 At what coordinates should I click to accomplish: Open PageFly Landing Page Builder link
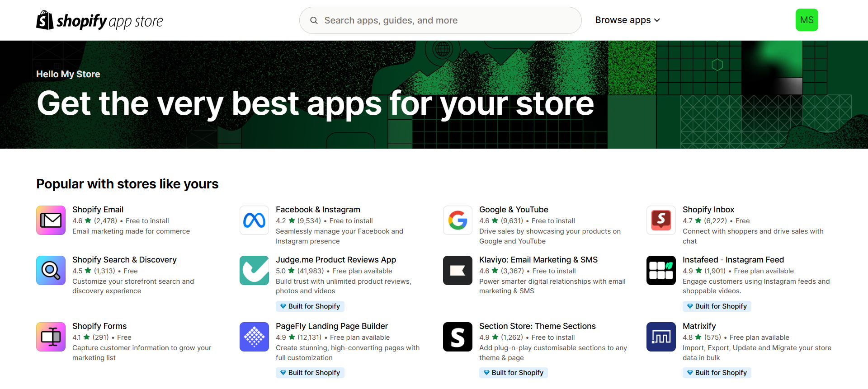(x=332, y=326)
